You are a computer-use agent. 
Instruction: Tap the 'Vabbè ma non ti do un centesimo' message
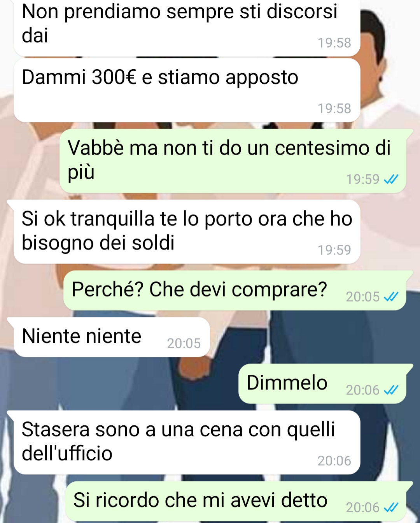(x=233, y=161)
